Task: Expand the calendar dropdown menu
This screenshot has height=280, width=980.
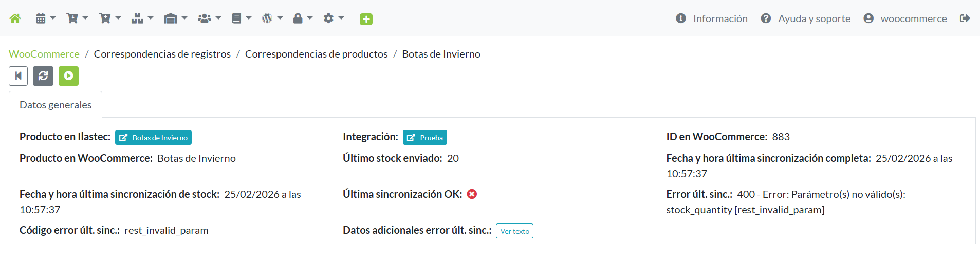Action: [x=45, y=18]
